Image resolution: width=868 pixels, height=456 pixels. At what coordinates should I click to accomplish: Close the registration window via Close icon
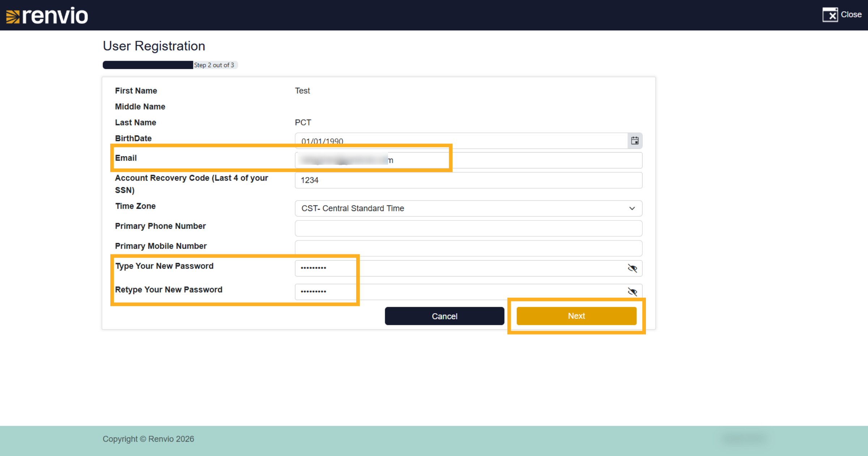(x=842, y=15)
